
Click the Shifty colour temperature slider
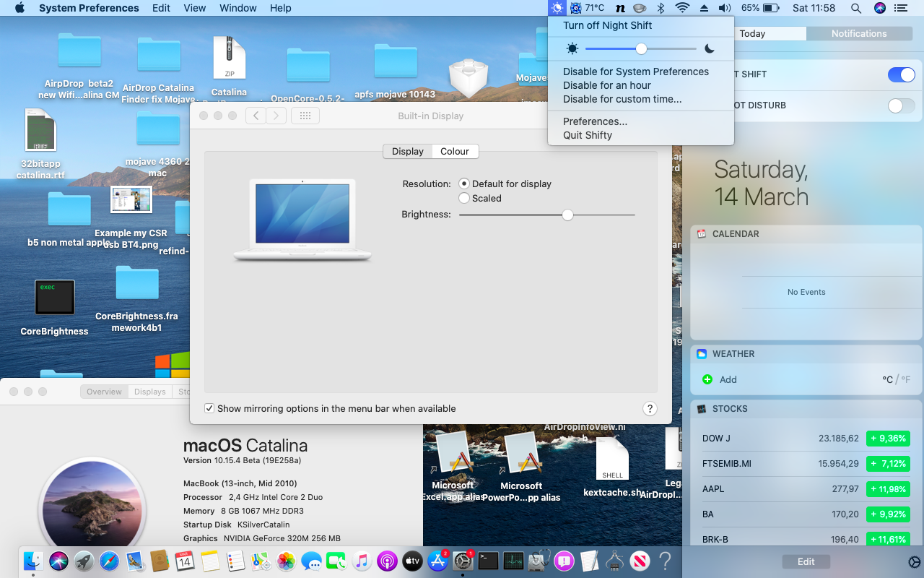pyautogui.click(x=641, y=48)
